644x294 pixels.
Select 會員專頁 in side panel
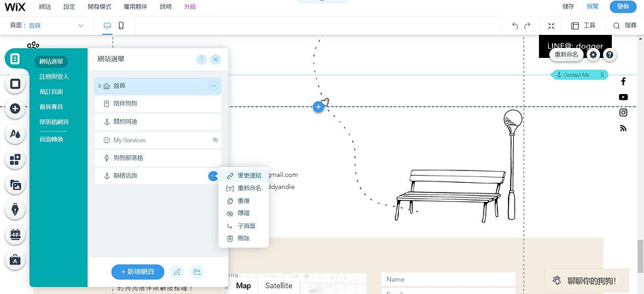pyautogui.click(x=51, y=107)
